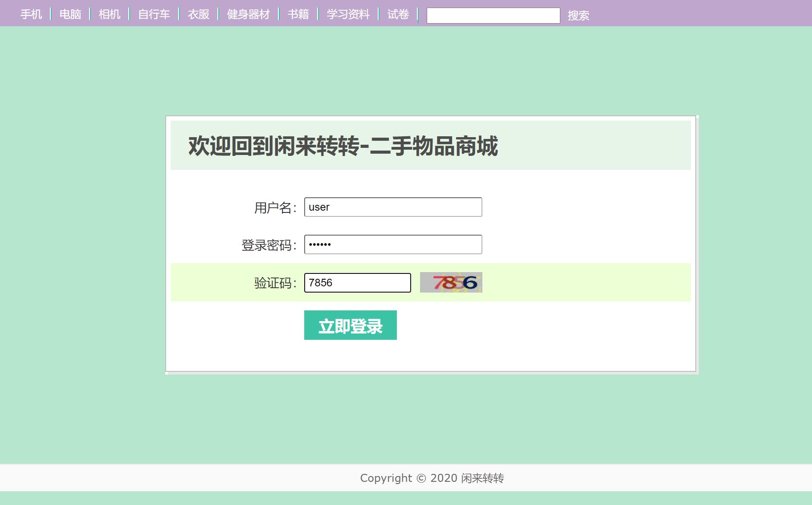Click the 用户名 label

point(275,208)
